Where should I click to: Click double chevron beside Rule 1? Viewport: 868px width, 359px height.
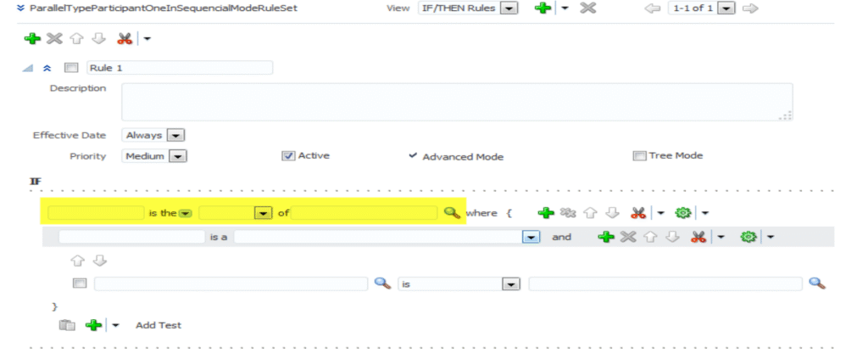[47, 68]
